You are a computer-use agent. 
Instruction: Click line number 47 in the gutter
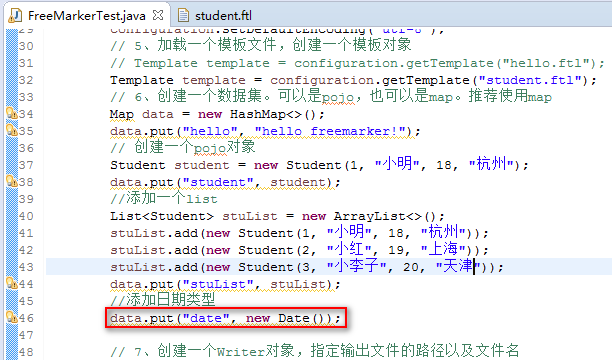(x=26, y=335)
